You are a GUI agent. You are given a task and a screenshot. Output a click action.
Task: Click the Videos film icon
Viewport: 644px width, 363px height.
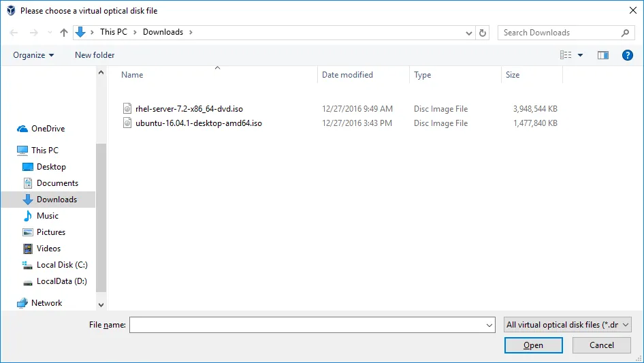coord(28,249)
